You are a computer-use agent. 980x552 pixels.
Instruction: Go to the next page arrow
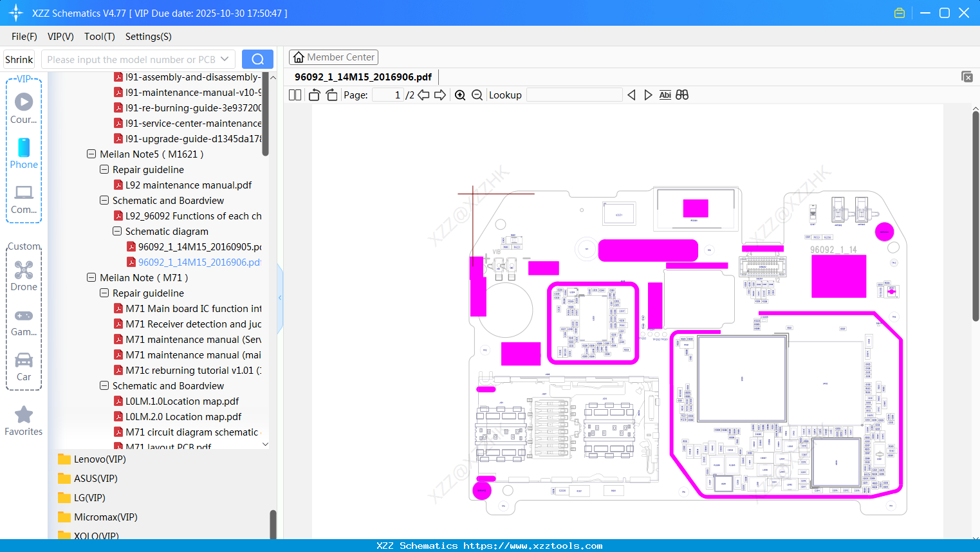click(440, 95)
